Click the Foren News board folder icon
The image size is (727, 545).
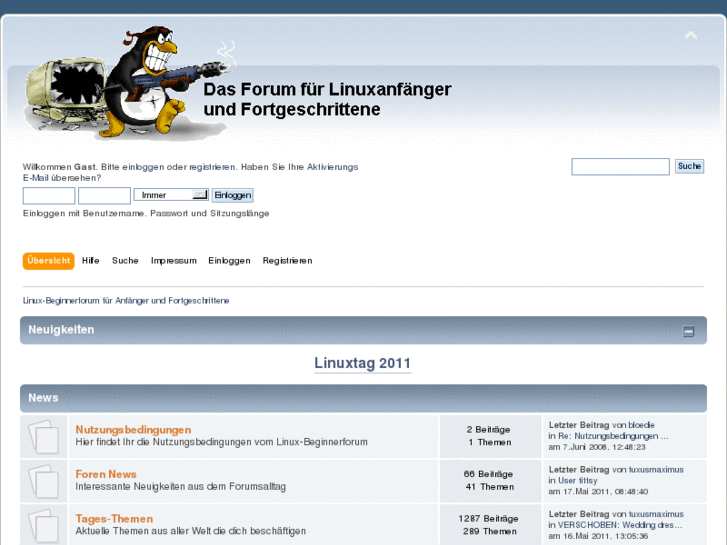[x=44, y=481]
